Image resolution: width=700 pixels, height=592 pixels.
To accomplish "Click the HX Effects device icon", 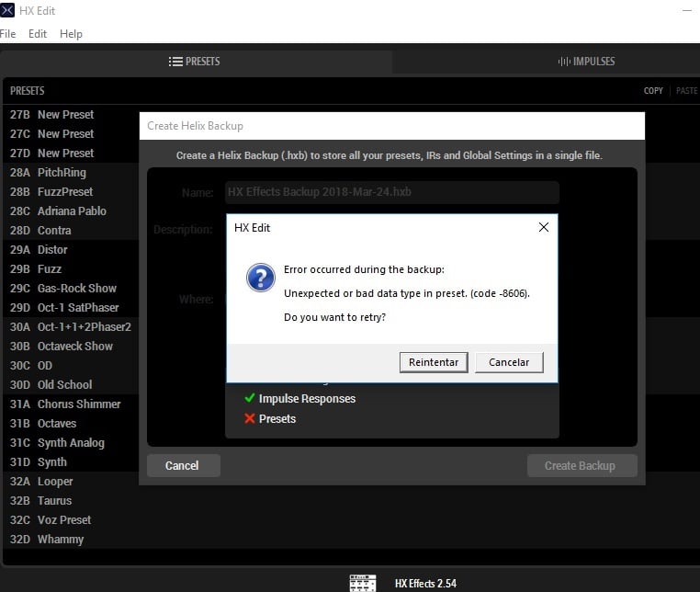I will coord(363,583).
